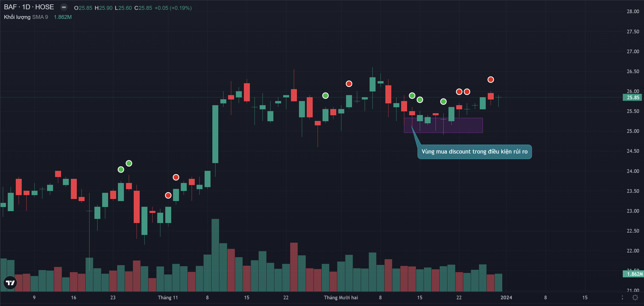Click the current price tag 25.85 on the price axis
This screenshot has height=306, width=644.
pos(633,97)
